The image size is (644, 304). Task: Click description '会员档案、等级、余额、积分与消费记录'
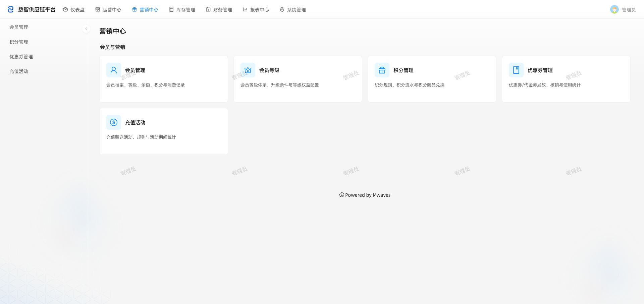click(146, 85)
